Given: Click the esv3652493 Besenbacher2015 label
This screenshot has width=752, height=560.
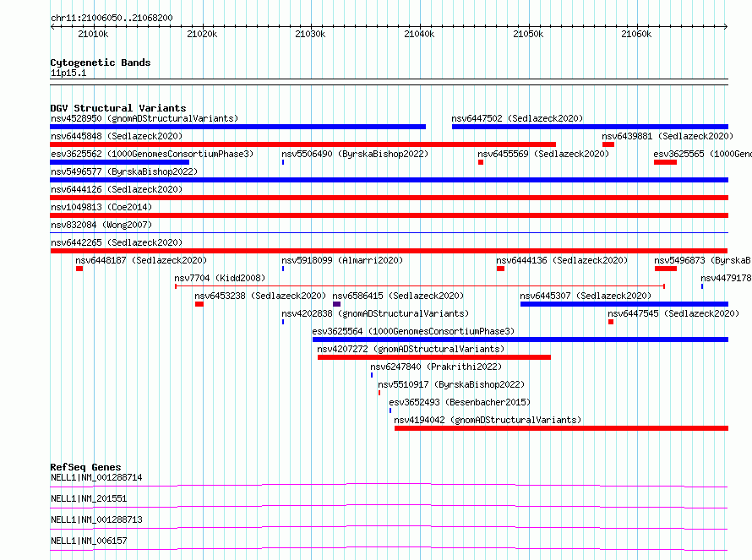Looking at the screenshot, I should tap(460, 402).
